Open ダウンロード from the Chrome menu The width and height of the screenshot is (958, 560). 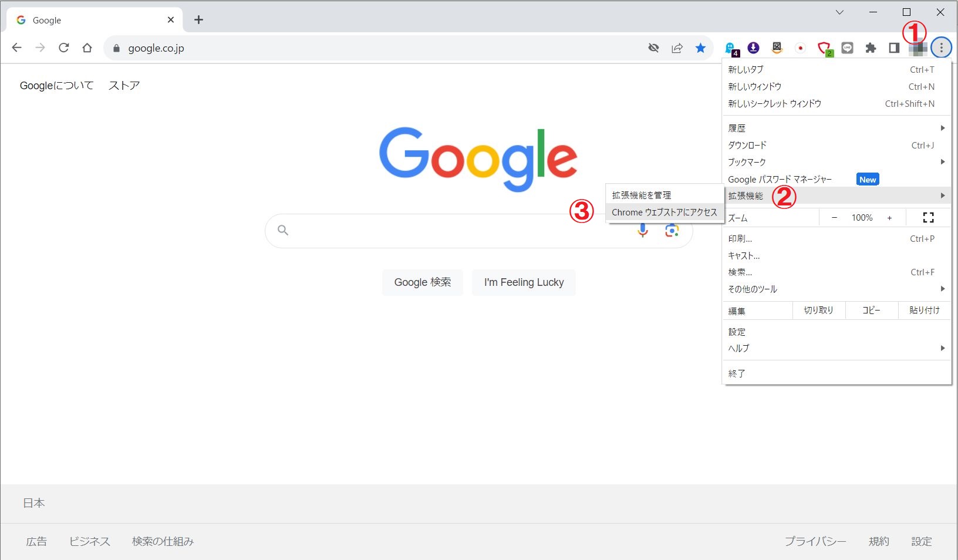click(x=836, y=145)
